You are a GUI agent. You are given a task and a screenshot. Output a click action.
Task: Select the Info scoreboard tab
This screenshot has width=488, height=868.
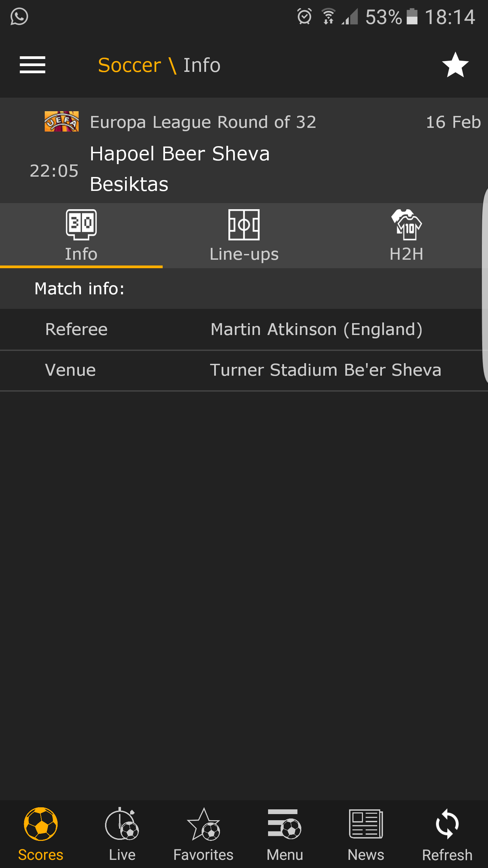[81, 236]
